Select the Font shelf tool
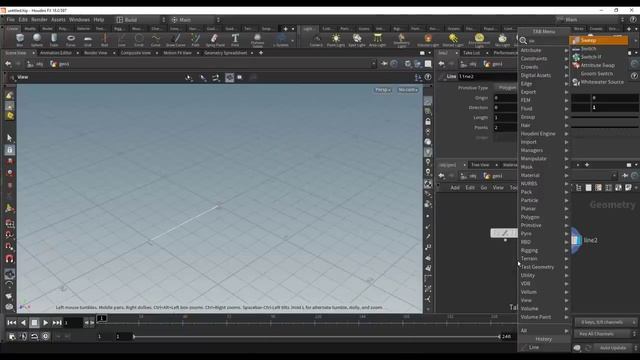Viewport: 640px width, 360px height. tap(235, 40)
